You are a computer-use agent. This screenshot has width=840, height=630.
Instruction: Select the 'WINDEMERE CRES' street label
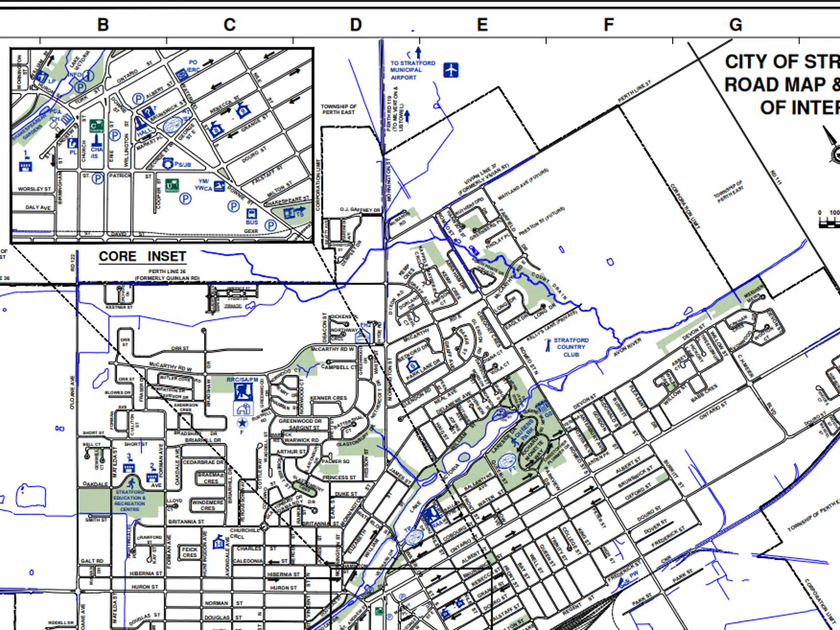[x=208, y=505]
